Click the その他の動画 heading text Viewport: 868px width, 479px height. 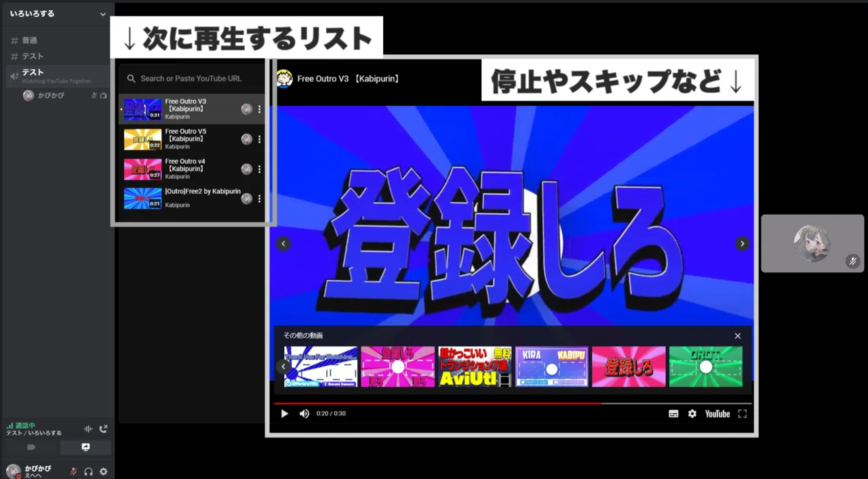[303, 335]
